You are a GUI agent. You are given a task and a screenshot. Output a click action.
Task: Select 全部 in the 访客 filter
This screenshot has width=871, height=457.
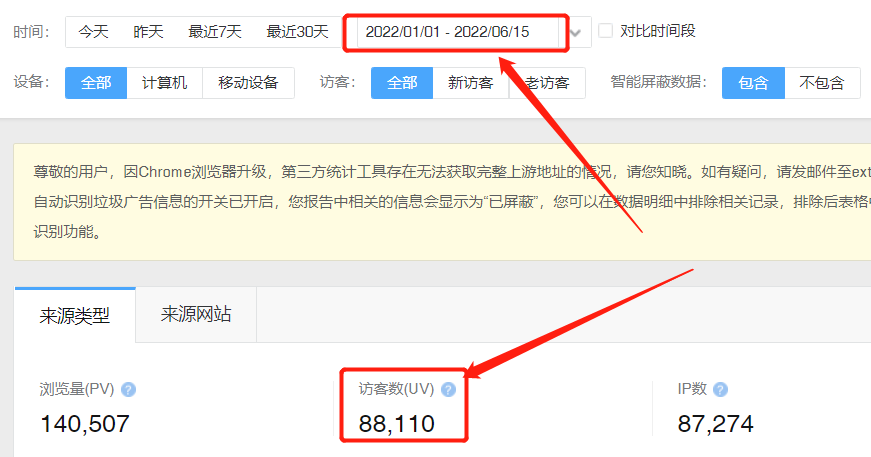pos(402,83)
